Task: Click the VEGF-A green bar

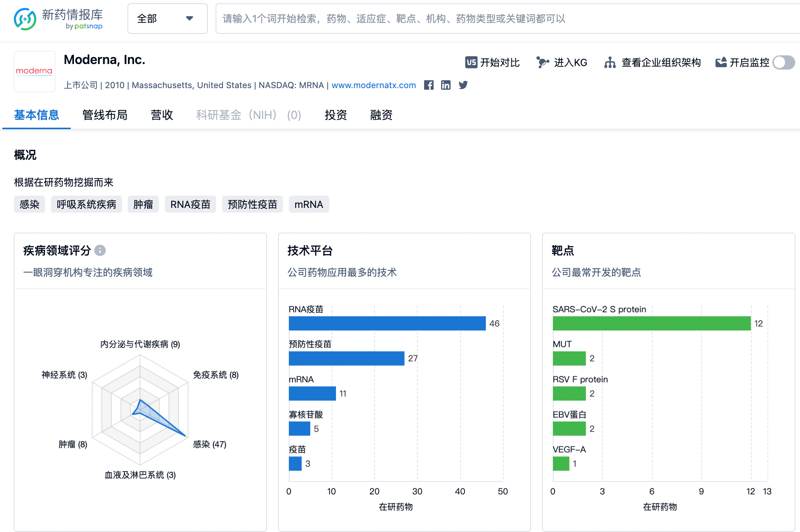Action: coord(561,464)
